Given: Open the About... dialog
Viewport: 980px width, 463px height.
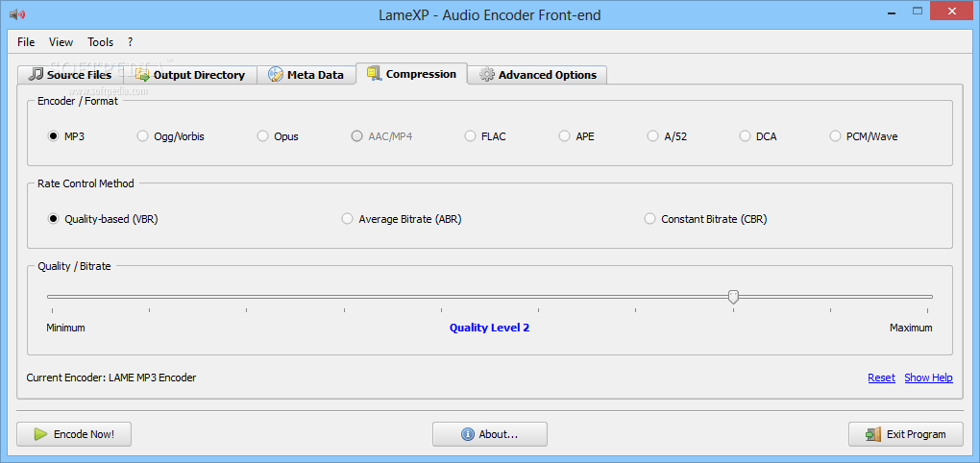Looking at the screenshot, I should [x=490, y=434].
